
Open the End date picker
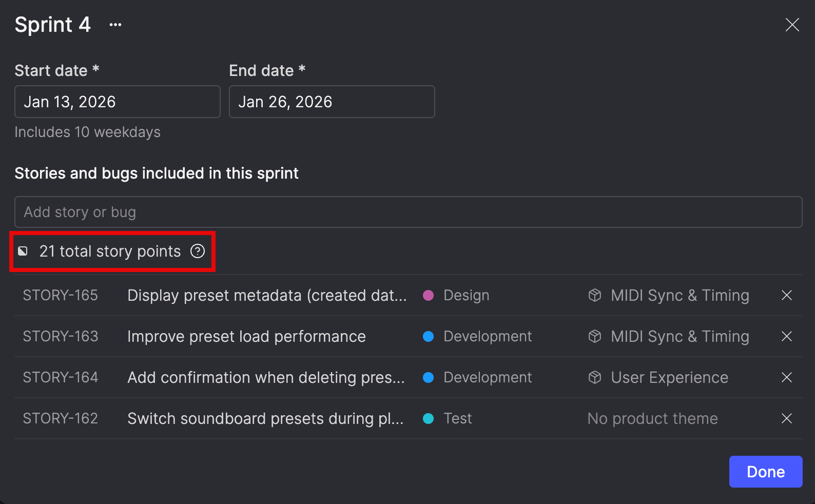click(x=332, y=102)
